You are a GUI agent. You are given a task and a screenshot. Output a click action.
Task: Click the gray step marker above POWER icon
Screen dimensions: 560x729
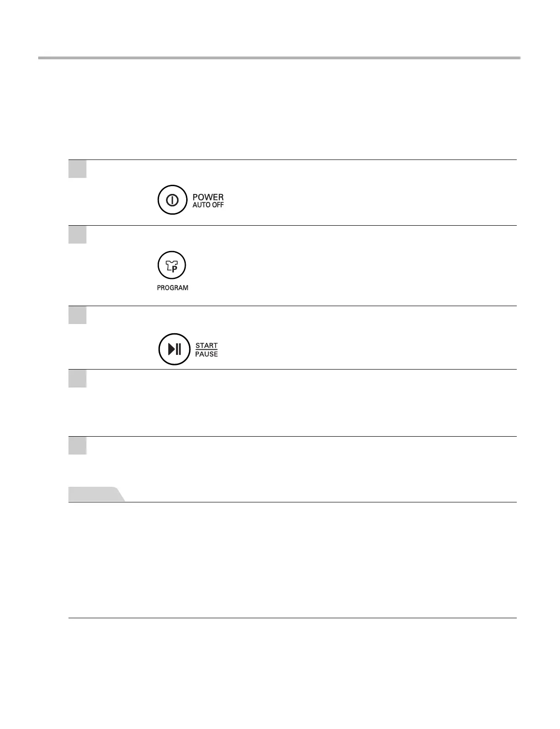pyautogui.click(x=78, y=169)
